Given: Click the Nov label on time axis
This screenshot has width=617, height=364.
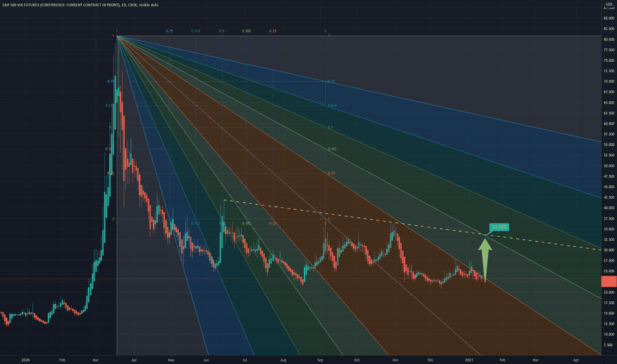Looking at the screenshot, I should [395, 359].
